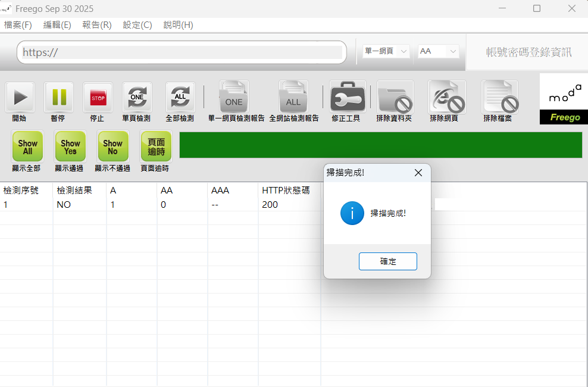Click the 開始 play icon
This screenshot has height=387, width=588.
20,98
